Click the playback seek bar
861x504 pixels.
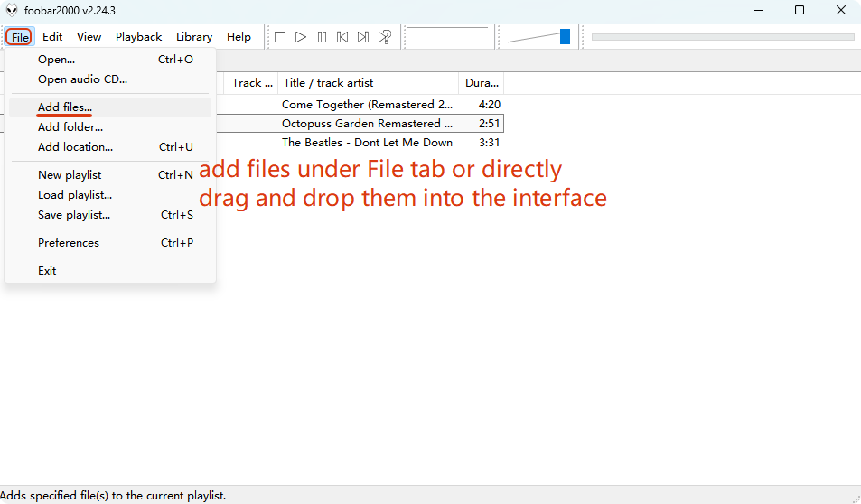tap(722, 37)
